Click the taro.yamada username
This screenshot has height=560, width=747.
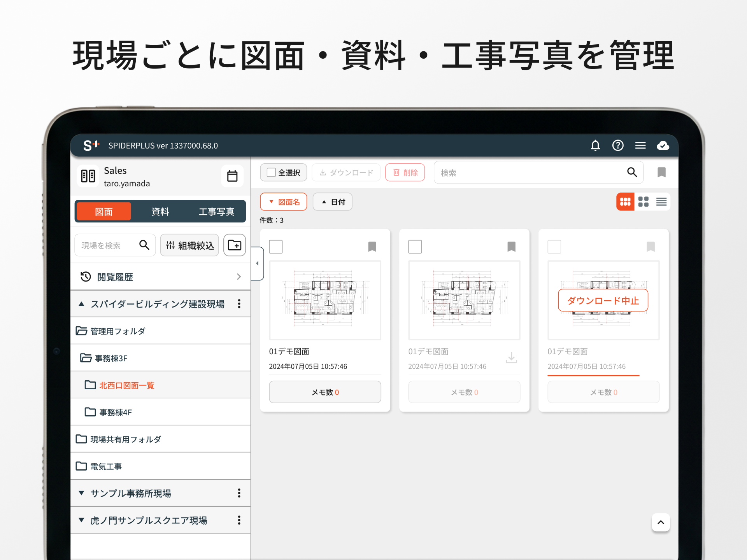click(x=127, y=184)
